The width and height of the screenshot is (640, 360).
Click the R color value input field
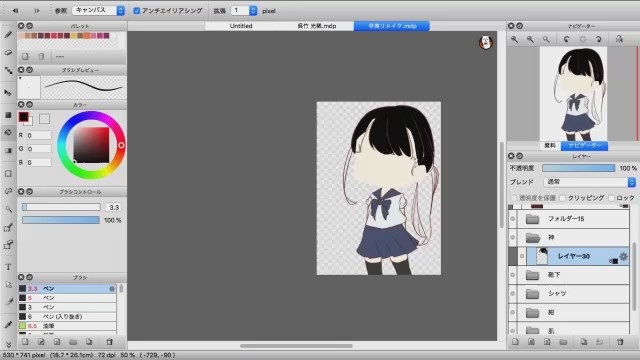click(x=39, y=135)
